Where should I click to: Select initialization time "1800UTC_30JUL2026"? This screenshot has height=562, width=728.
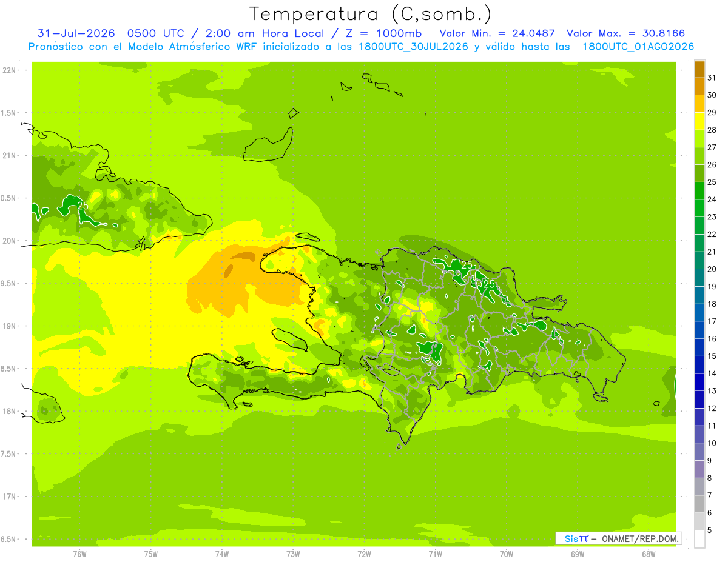413,47
